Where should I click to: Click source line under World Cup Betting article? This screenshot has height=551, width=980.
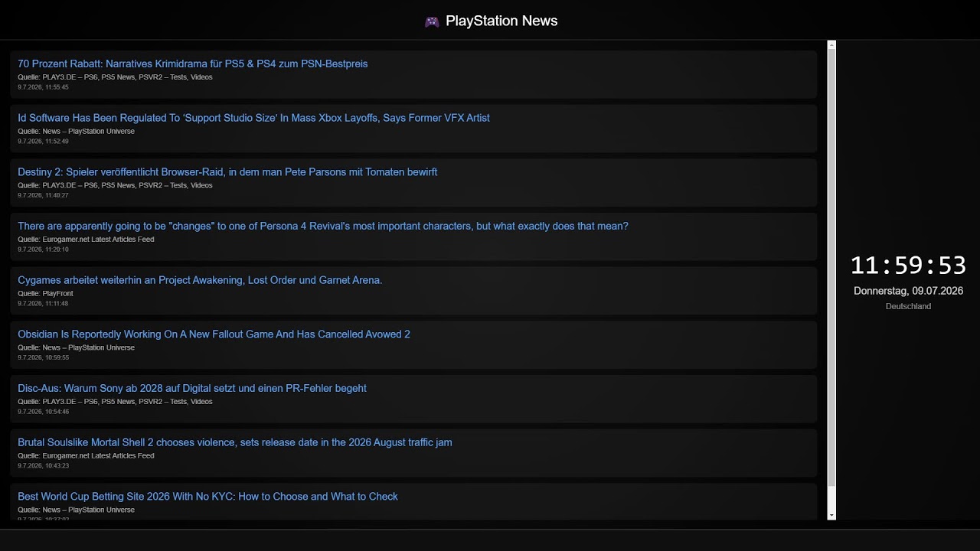[x=76, y=510]
